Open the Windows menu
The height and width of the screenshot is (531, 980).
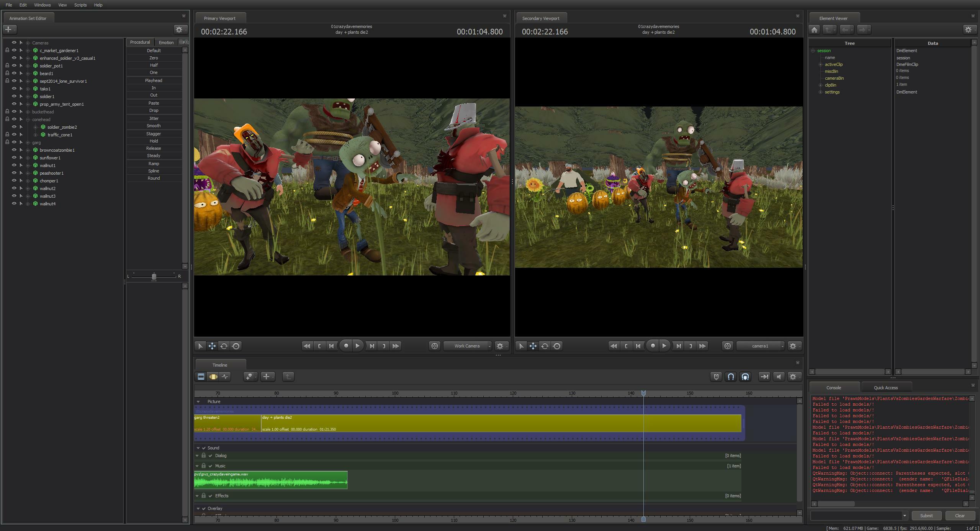42,5
